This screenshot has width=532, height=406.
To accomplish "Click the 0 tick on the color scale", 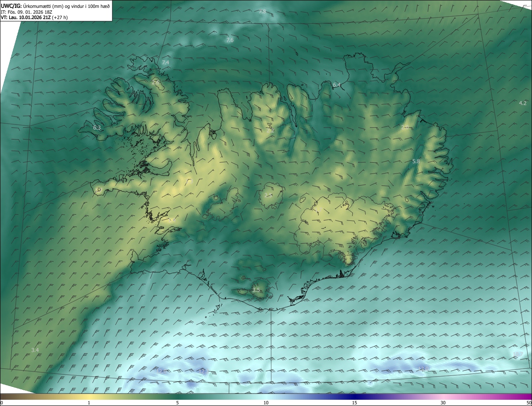I will (2, 403).
